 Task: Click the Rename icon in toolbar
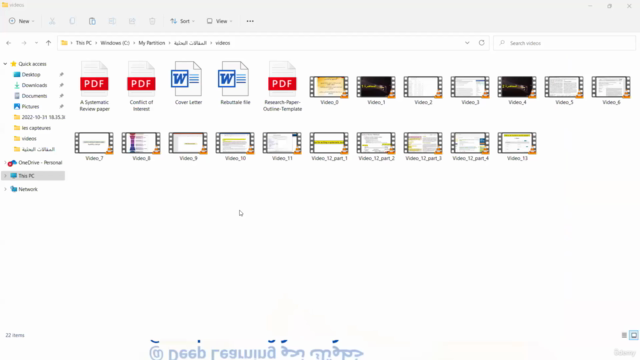pyautogui.click(x=112, y=21)
